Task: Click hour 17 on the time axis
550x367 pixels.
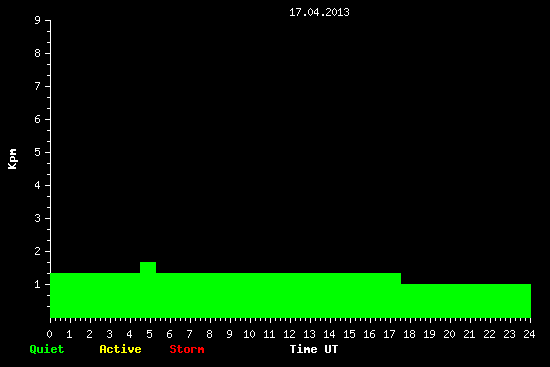Action: pyautogui.click(x=389, y=334)
